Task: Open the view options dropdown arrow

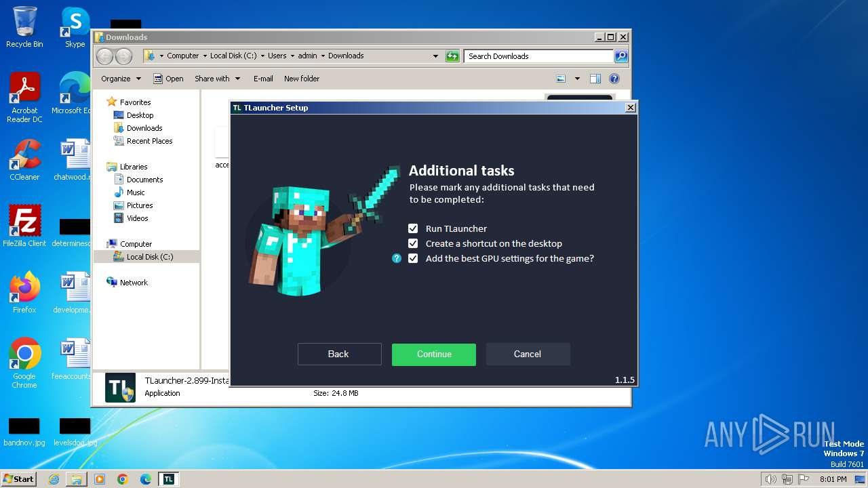Action: pos(577,79)
